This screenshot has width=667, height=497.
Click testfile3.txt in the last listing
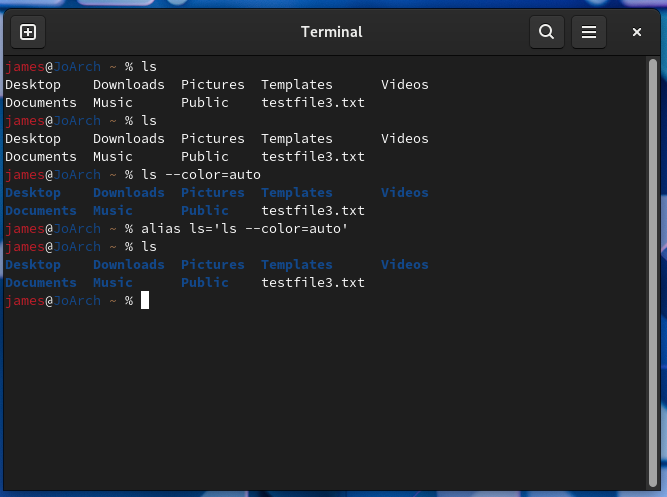312,283
